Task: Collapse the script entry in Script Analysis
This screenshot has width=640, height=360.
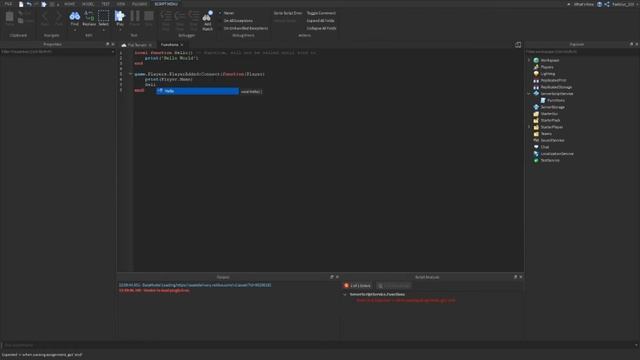Action: (345, 295)
